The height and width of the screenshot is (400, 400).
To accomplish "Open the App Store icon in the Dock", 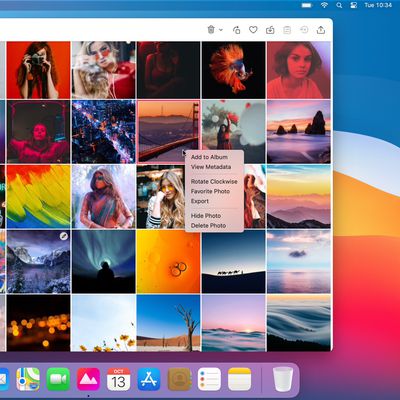I will tap(149, 379).
